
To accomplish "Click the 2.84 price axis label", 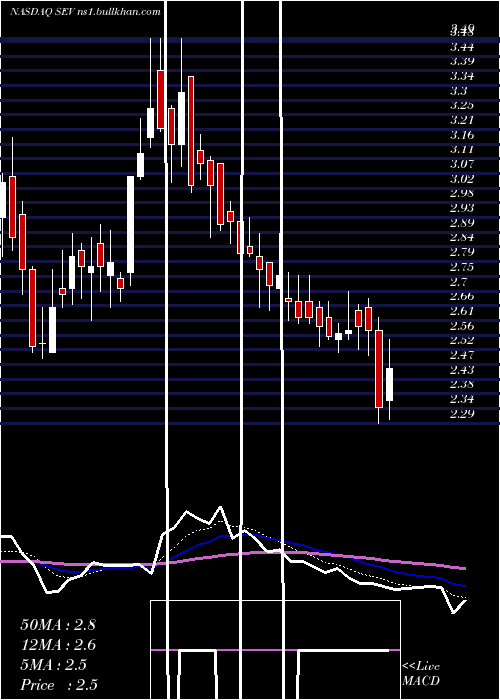I will 462,237.
